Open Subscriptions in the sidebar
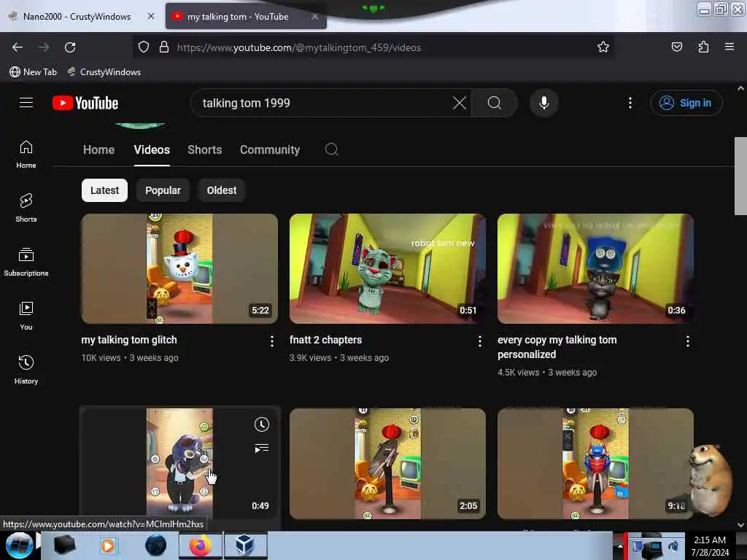This screenshot has height=560, width=747. click(26, 262)
